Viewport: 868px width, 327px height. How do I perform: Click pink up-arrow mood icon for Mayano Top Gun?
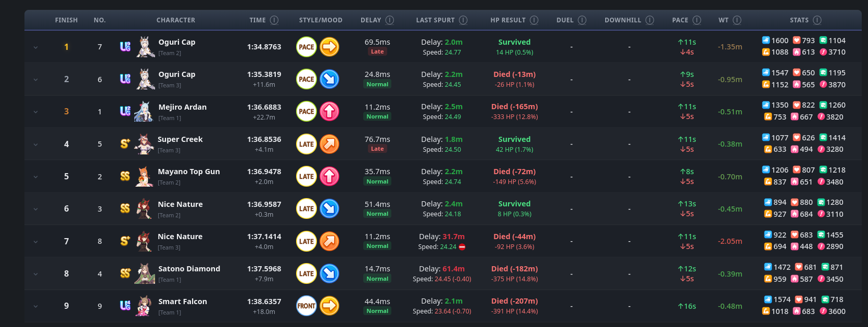click(329, 176)
